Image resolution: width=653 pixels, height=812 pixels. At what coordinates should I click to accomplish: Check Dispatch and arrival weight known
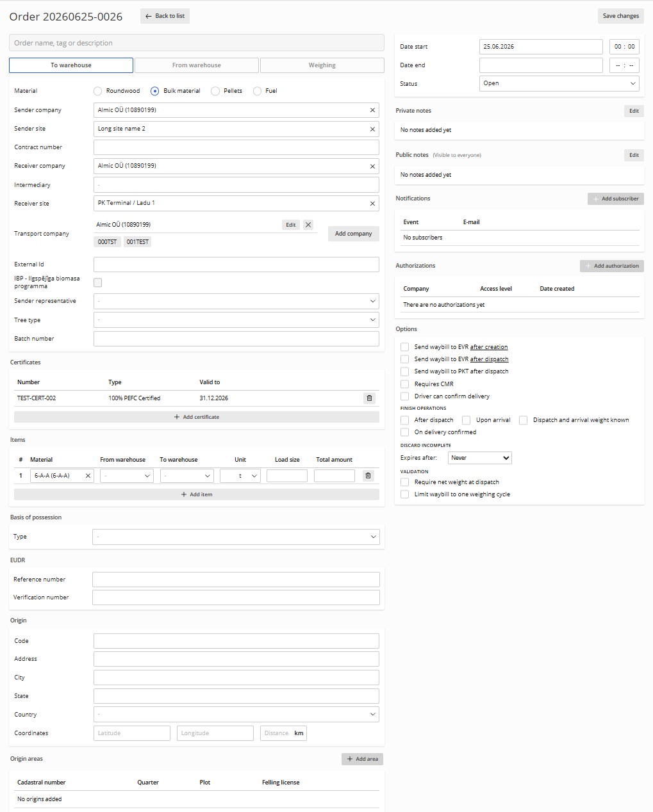523,420
